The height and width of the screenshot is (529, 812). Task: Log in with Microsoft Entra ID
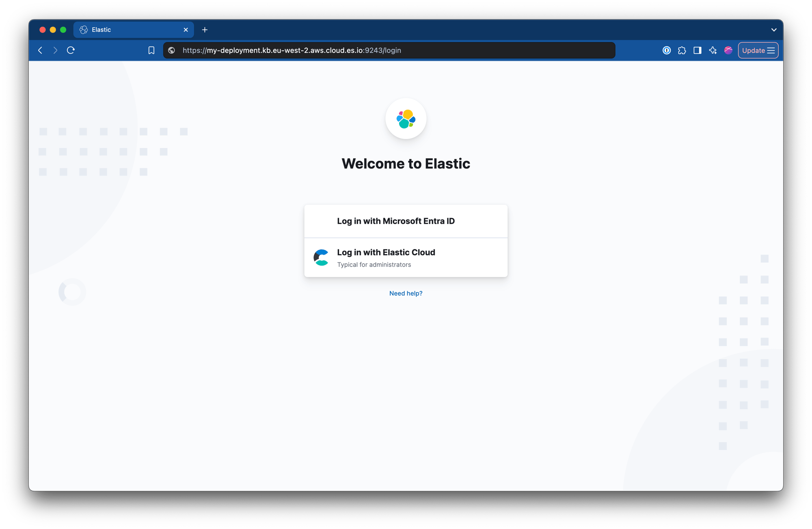tap(406, 221)
